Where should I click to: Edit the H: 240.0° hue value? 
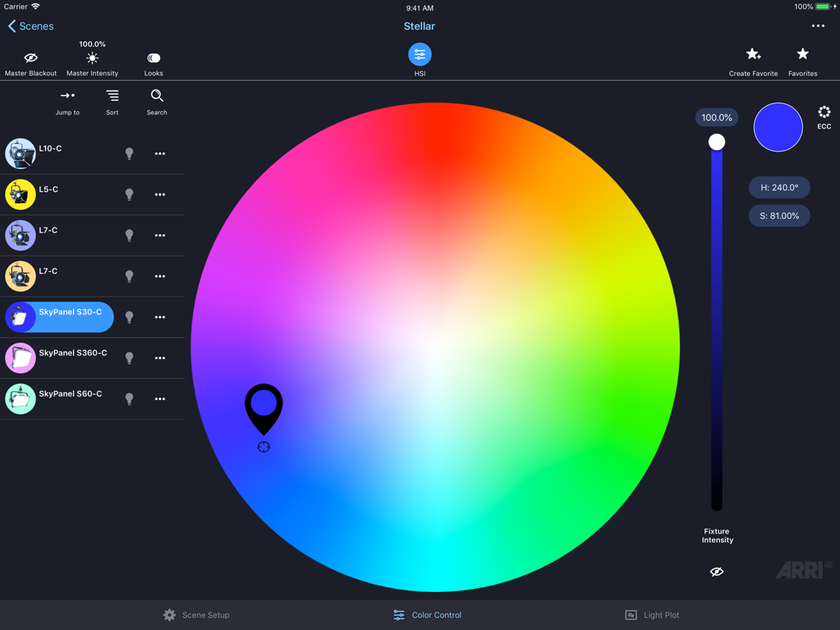779,187
